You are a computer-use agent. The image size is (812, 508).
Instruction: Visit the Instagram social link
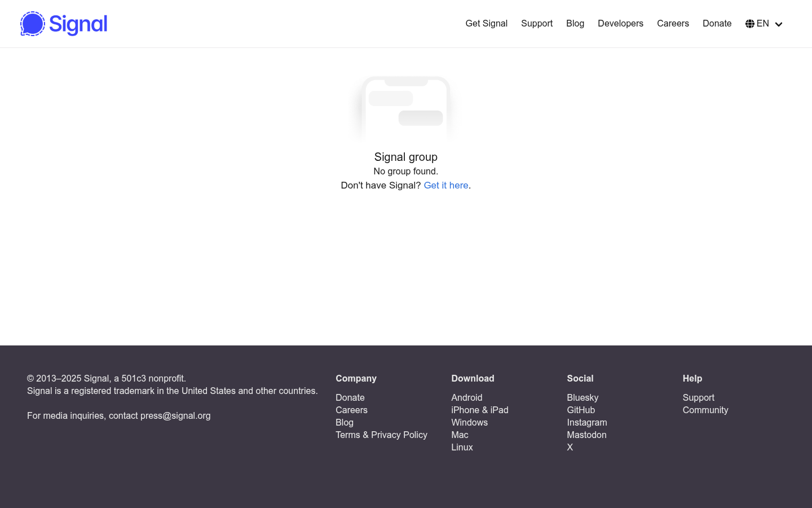587,422
